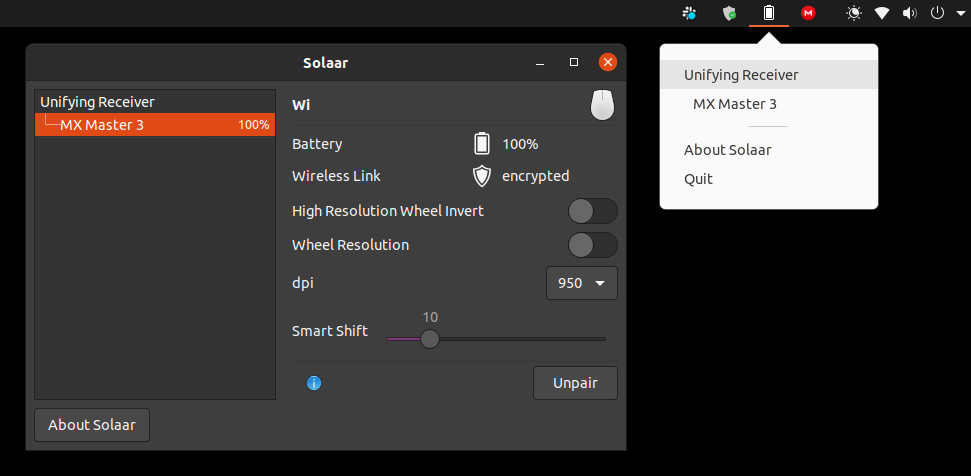Click the About Solaar button in window
971x476 pixels.
[92, 425]
